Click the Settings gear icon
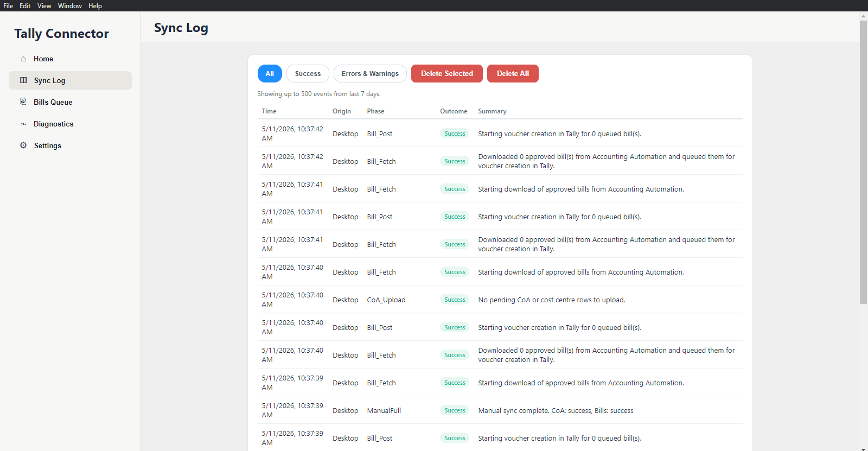The image size is (868, 451). coord(23,145)
